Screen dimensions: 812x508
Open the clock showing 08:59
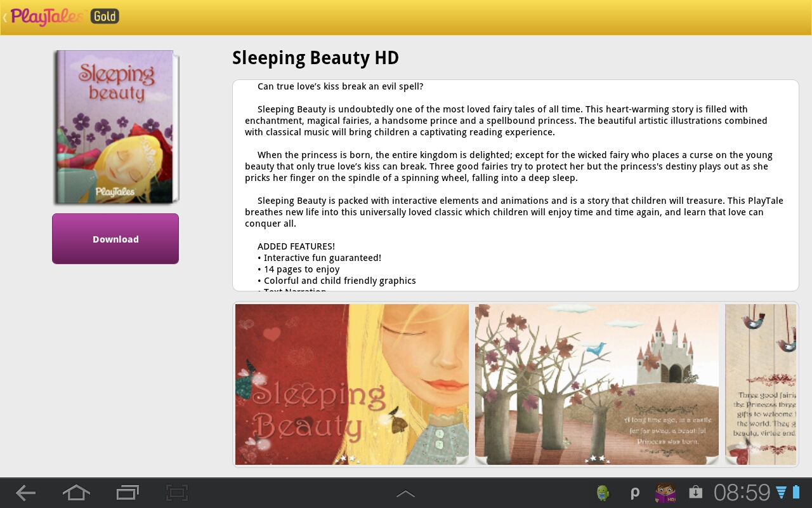tap(742, 493)
